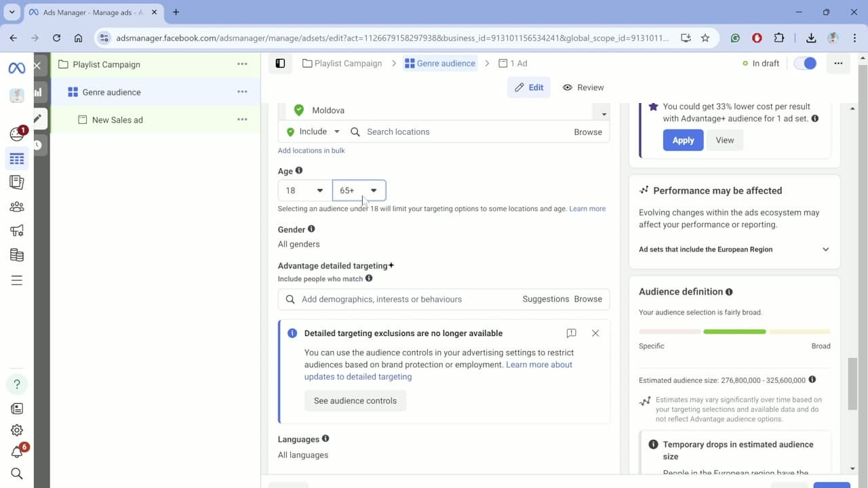This screenshot has height=488, width=868.
Task: Open the sidebar search magnifier icon
Action: pos(17,474)
